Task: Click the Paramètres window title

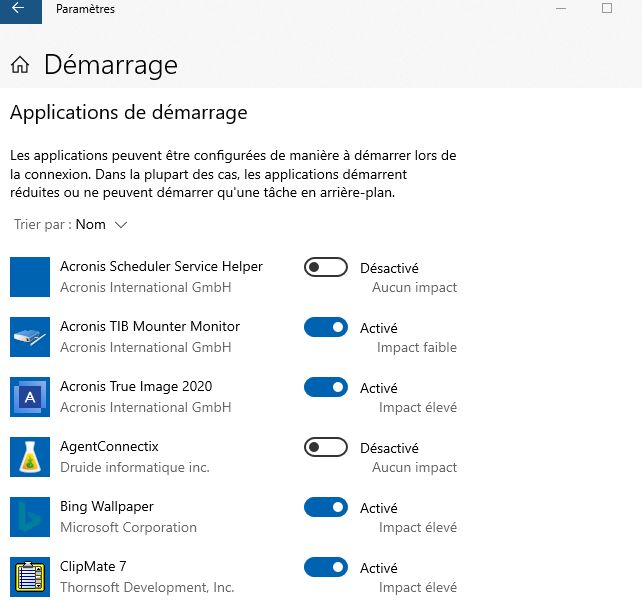Action: point(86,9)
